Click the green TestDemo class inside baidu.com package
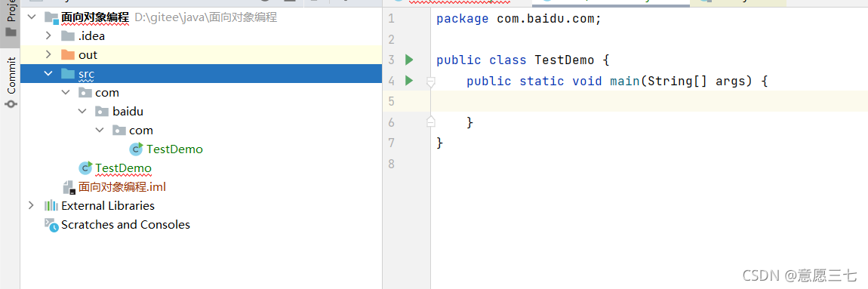Screen dimensions: 868x289 pyautogui.click(x=174, y=149)
